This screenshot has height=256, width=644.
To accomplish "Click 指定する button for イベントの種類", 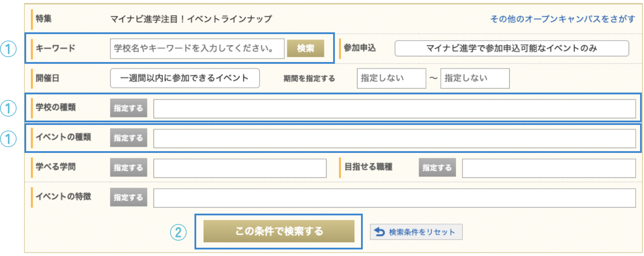I will click(x=128, y=138).
